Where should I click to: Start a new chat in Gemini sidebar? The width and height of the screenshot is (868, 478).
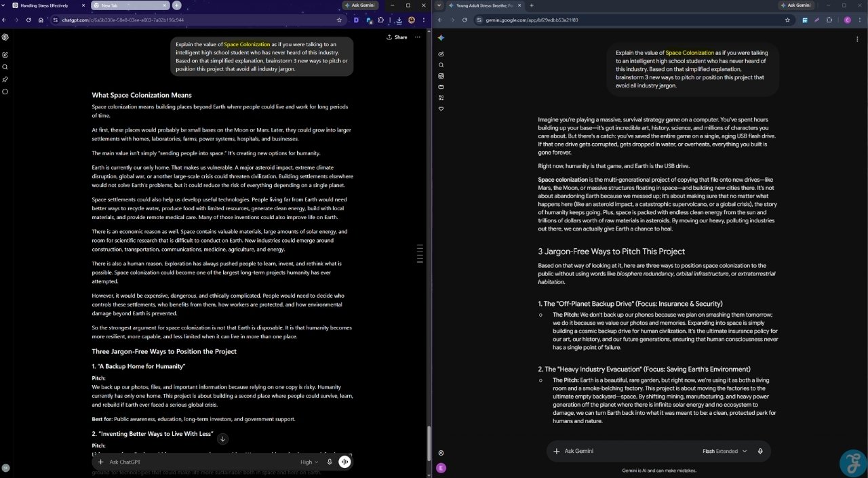[x=441, y=54]
